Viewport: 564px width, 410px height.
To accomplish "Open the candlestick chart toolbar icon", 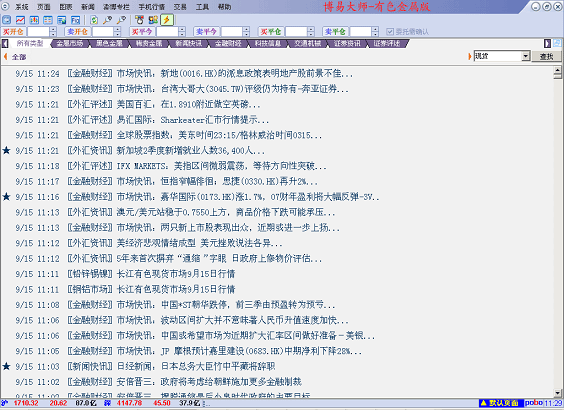I will [34, 20].
